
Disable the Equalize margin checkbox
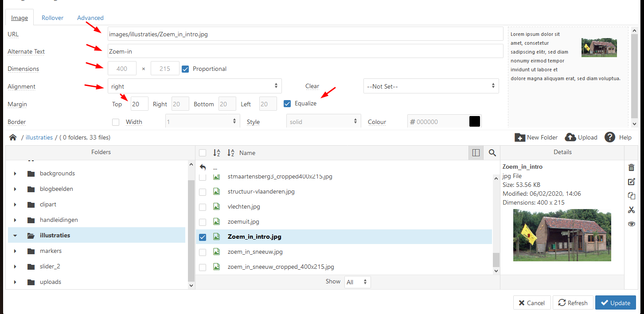pyautogui.click(x=287, y=104)
